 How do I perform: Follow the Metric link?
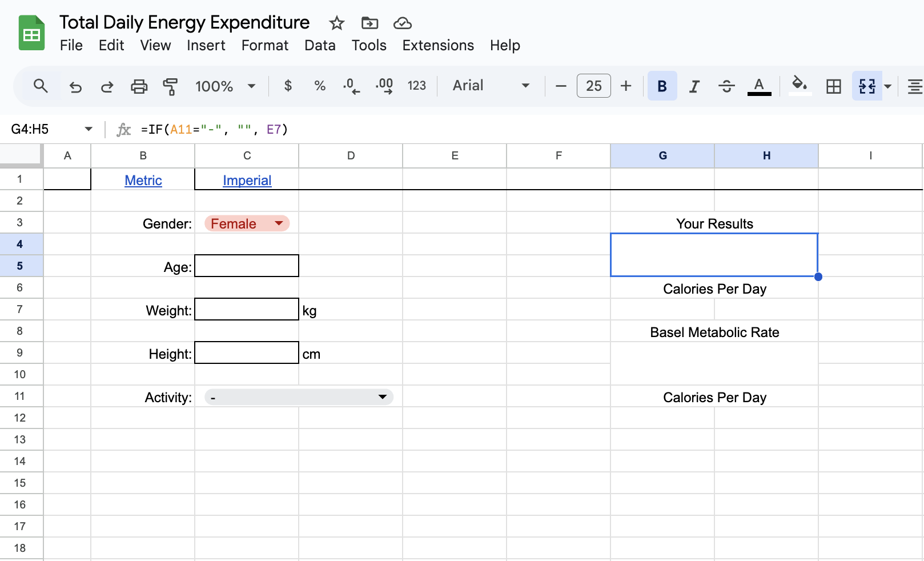pyautogui.click(x=143, y=181)
